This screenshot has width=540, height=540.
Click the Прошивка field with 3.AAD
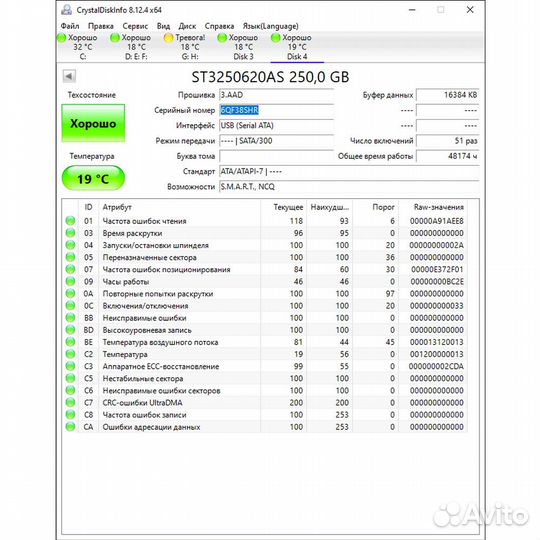coord(276,95)
